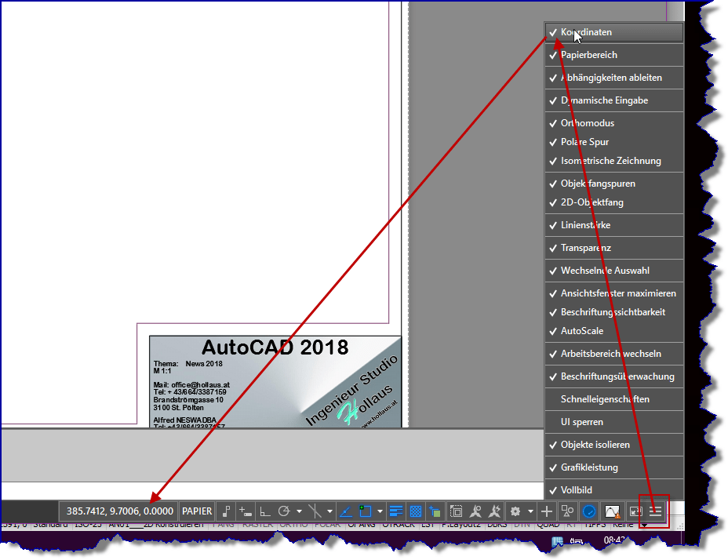
Task: Toggle the annotation monitor plus icon
Action: [547, 511]
